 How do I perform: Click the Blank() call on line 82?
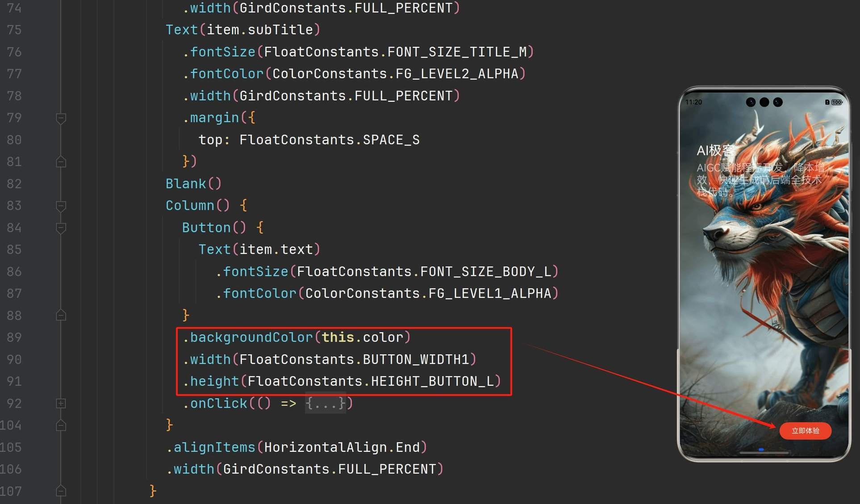pyautogui.click(x=193, y=184)
